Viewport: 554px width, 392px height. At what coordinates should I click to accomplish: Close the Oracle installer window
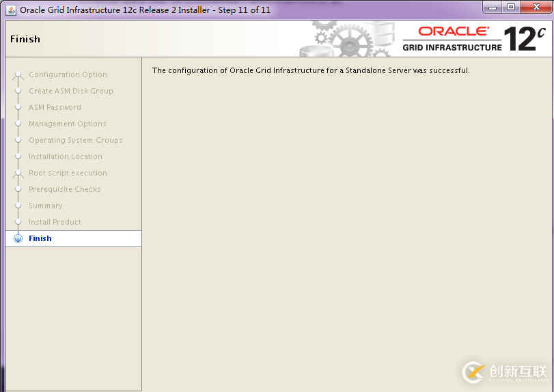[536, 8]
